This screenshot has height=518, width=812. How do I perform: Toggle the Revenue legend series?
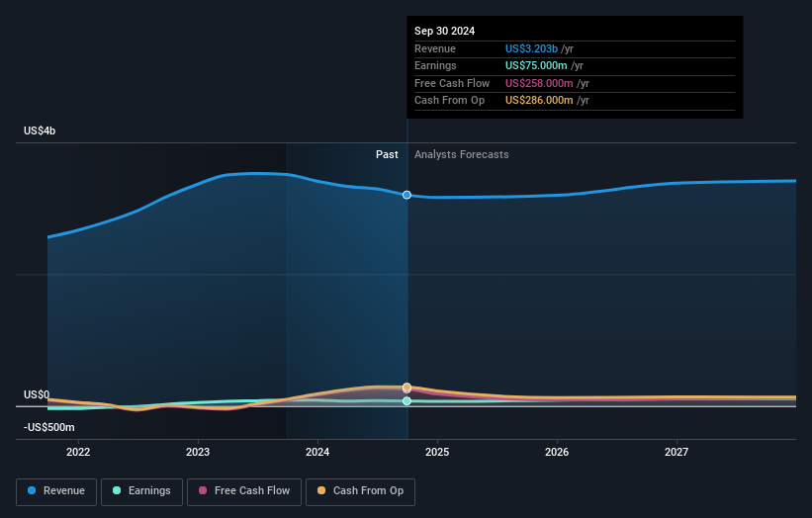[56, 491]
